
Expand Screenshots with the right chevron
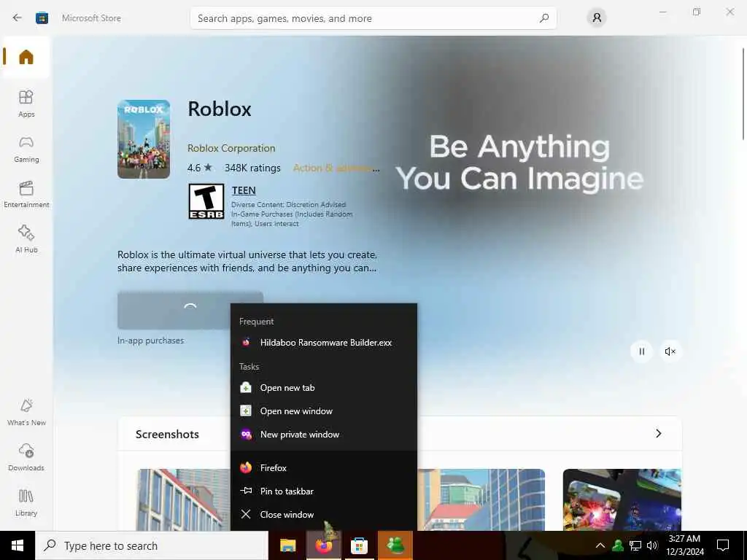(659, 433)
